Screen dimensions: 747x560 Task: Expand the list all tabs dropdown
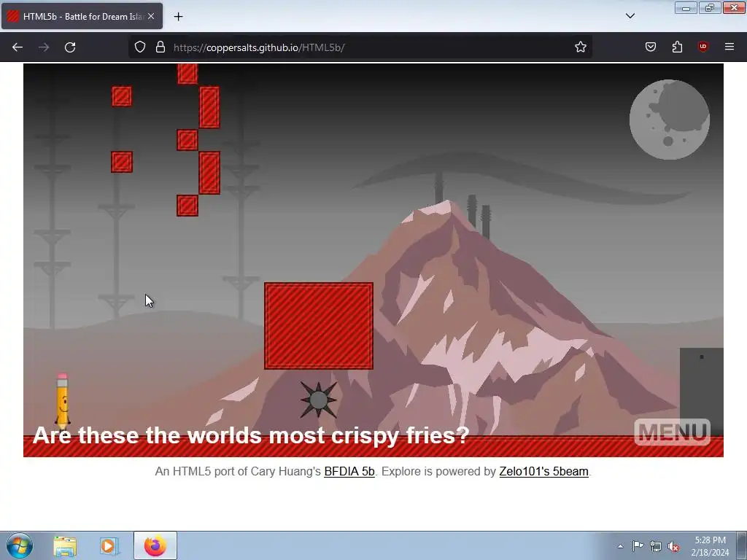point(630,16)
